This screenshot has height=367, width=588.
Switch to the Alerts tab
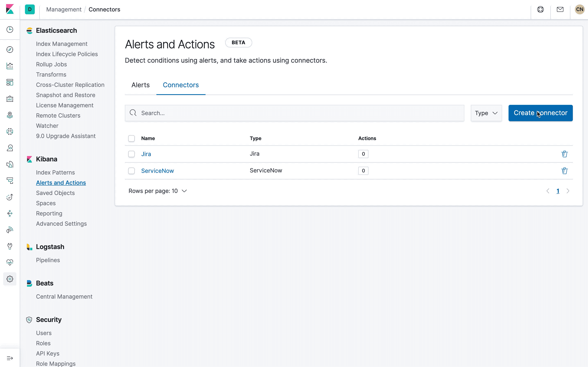tap(140, 85)
